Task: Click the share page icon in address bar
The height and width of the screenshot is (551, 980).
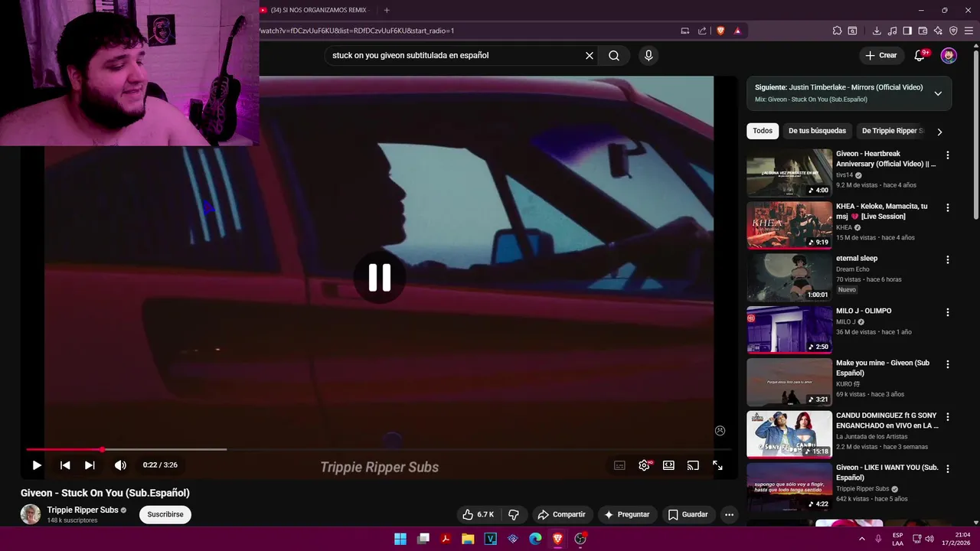Action: [702, 31]
